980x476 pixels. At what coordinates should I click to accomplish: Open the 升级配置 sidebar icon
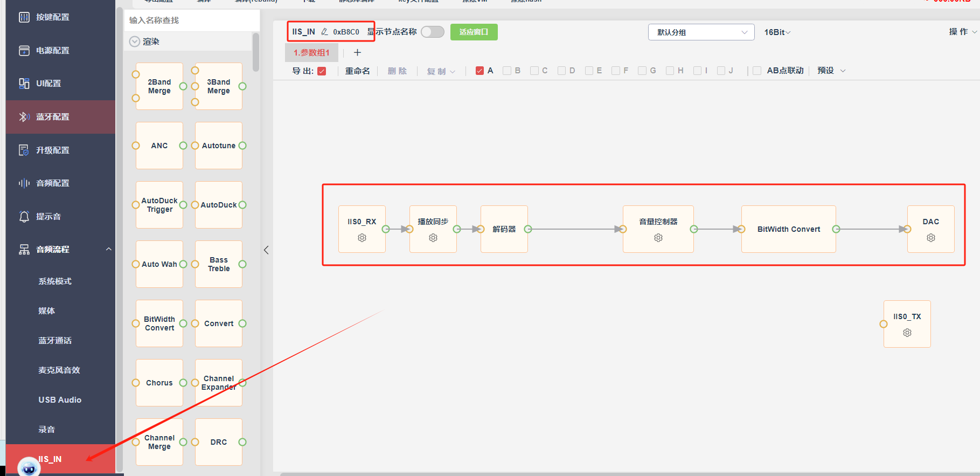[x=24, y=150]
